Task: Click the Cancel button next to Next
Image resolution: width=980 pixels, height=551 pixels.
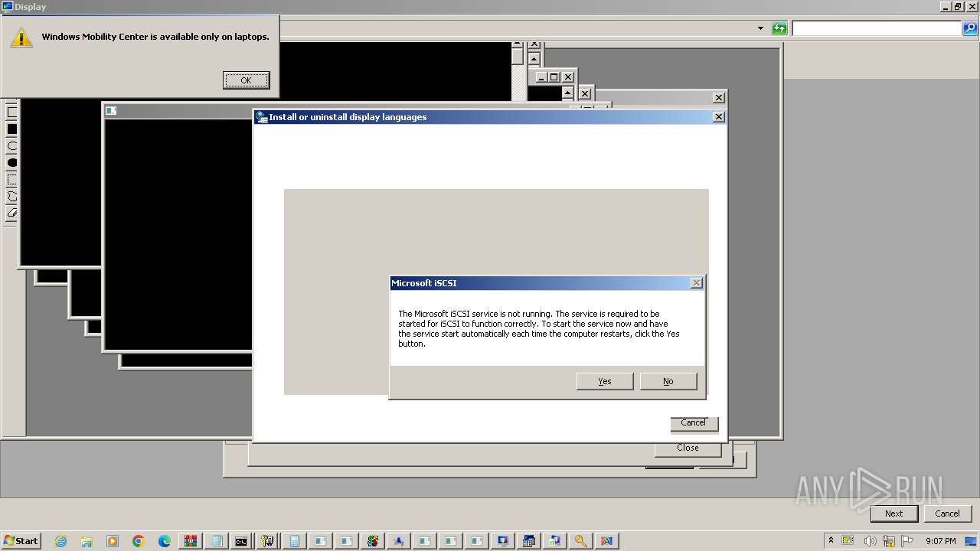Action: [x=947, y=514]
